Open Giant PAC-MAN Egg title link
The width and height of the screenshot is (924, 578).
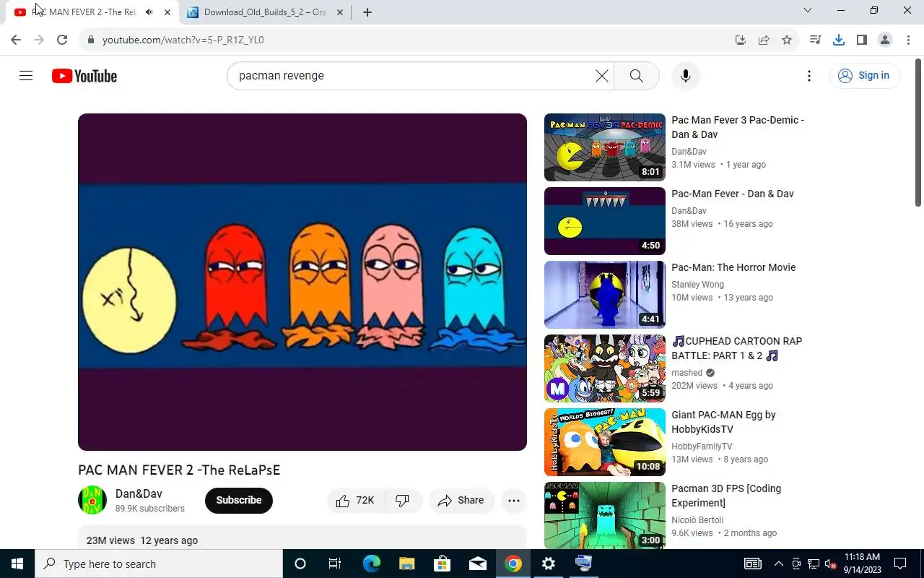pyautogui.click(x=723, y=422)
